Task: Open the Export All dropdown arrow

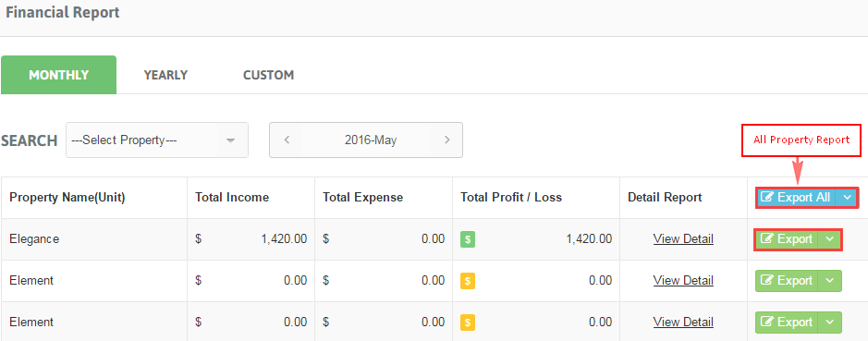Action: click(847, 197)
